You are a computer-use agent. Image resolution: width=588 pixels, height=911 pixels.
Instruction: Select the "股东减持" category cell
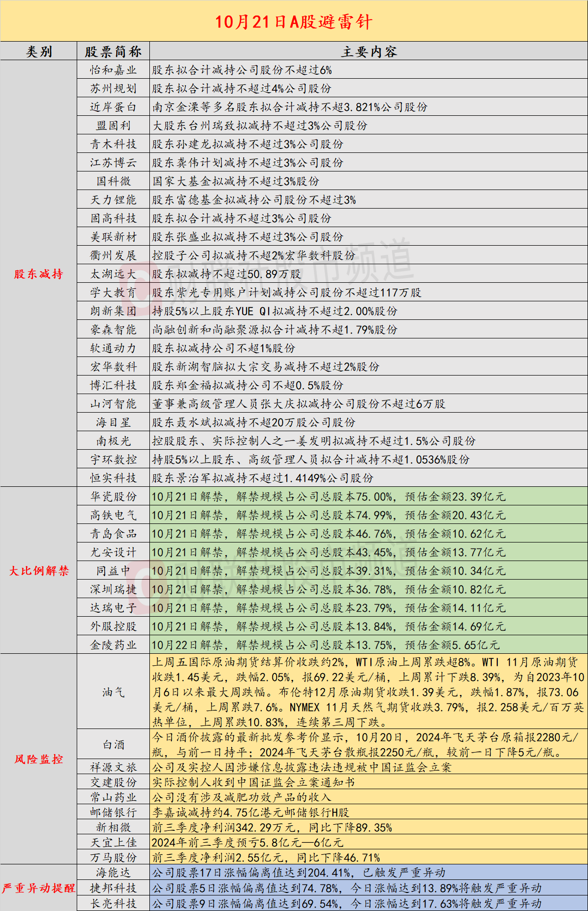tap(39, 274)
